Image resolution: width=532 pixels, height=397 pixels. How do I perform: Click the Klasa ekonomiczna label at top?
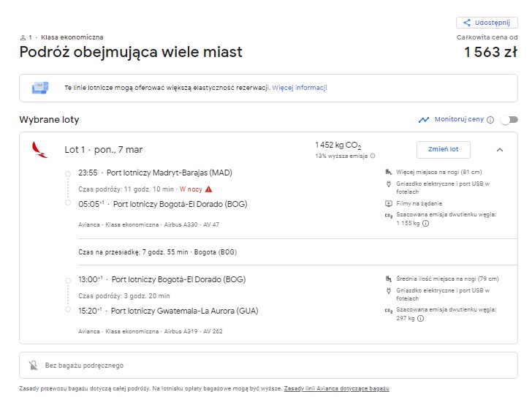pos(72,37)
